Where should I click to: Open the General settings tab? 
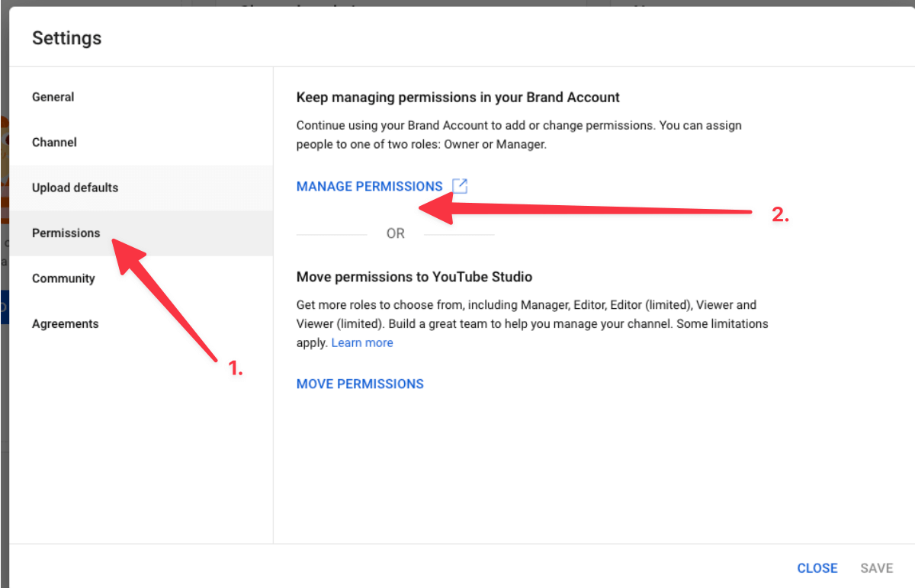[x=141, y=98]
